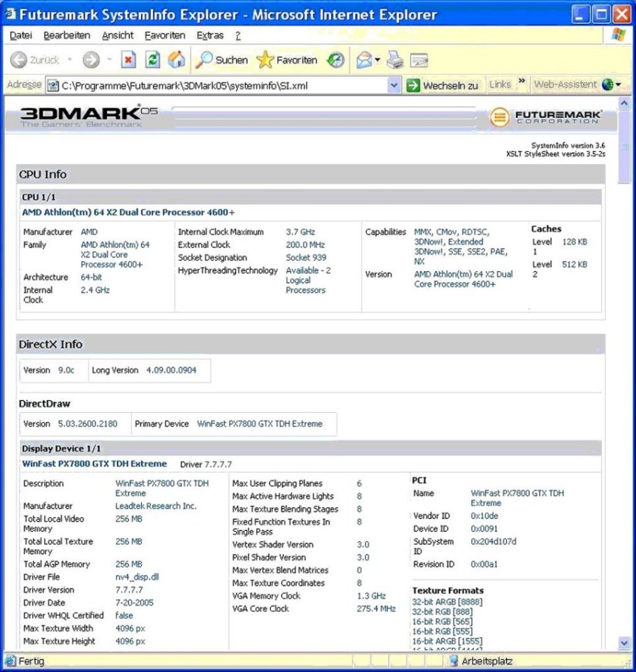This screenshot has height=672, width=636.
Task: Click the VGA Memory Clock 1.3 GHz value
Action: pyautogui.click(x=371, y=596)
